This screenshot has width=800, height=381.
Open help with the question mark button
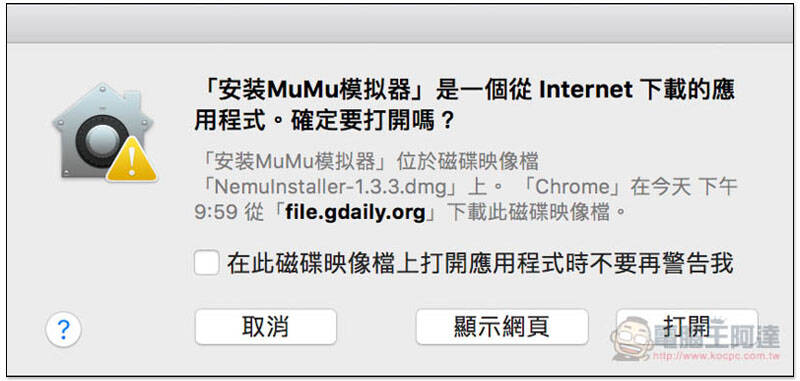pos(63,330)
